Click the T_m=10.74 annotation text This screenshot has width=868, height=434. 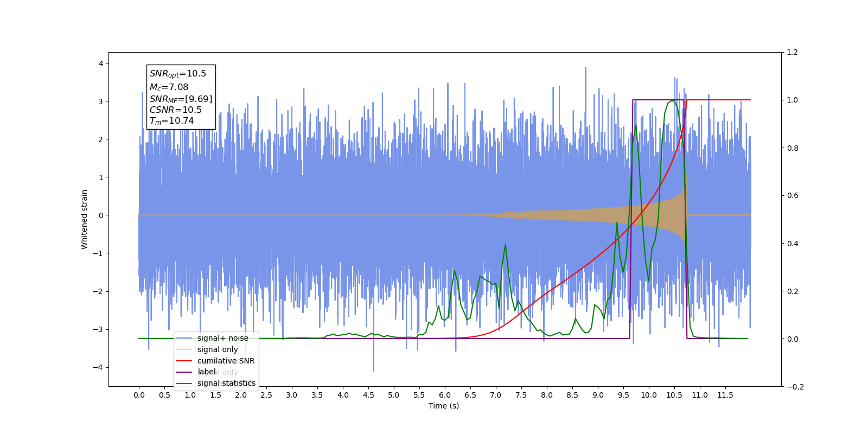[x=172, y=121]
